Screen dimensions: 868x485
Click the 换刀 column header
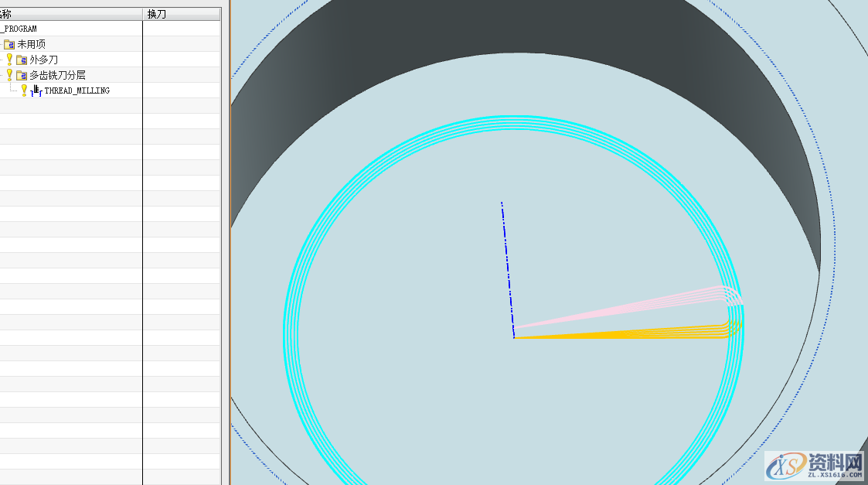pyautogui.click(x=157, y=14)
